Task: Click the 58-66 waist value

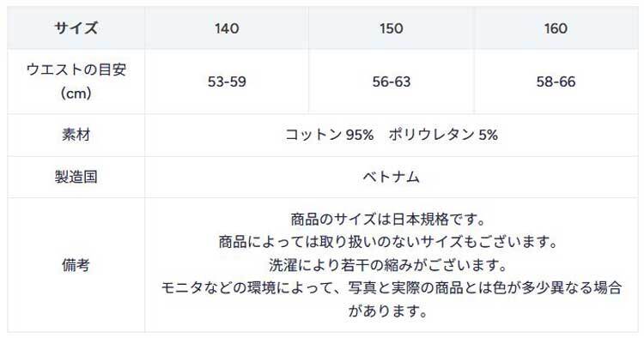Action: 556,81
